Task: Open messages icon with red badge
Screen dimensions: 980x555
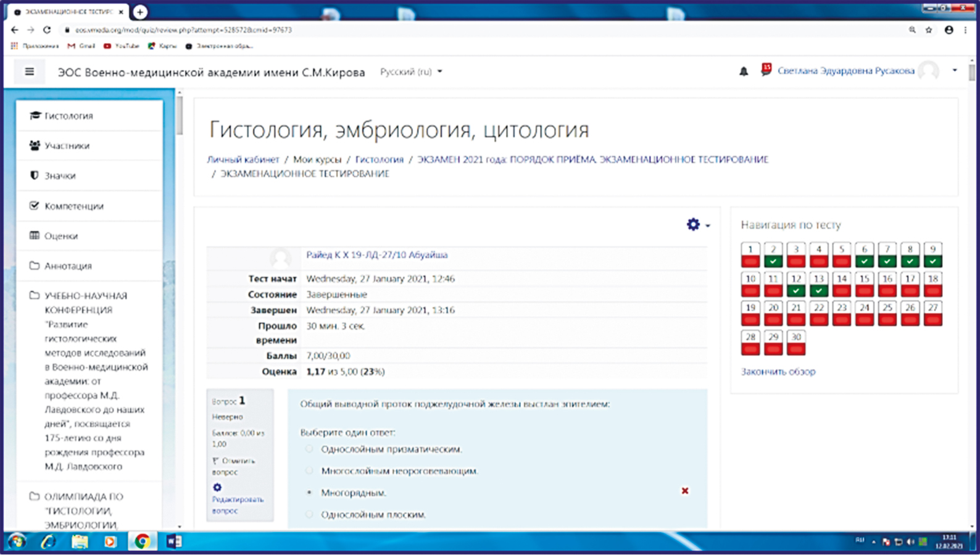Action: [766, 70]
